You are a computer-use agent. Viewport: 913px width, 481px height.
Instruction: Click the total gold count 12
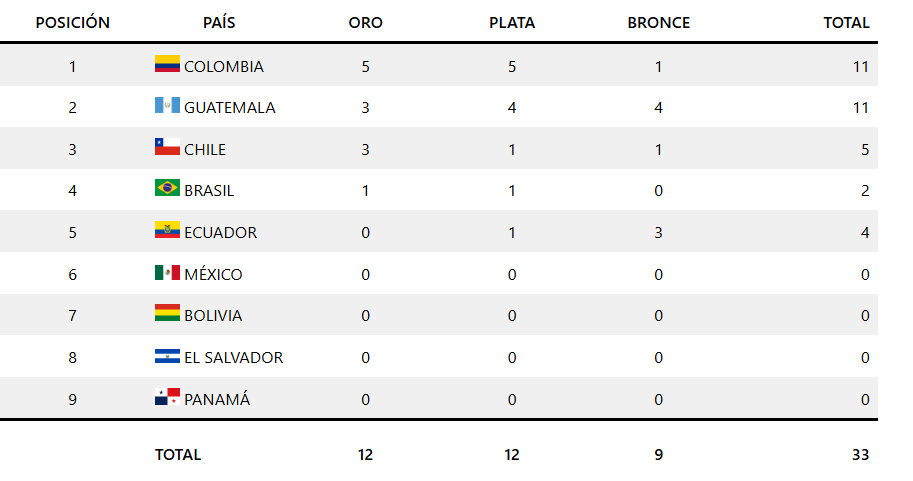pyautogui.click(x=365, y=454)
